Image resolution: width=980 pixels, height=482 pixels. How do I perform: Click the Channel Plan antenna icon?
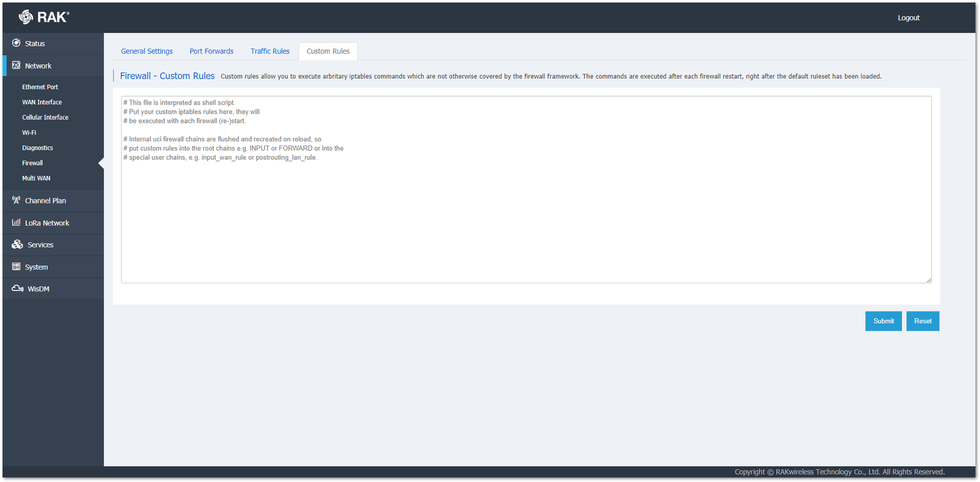click(16, 200)
